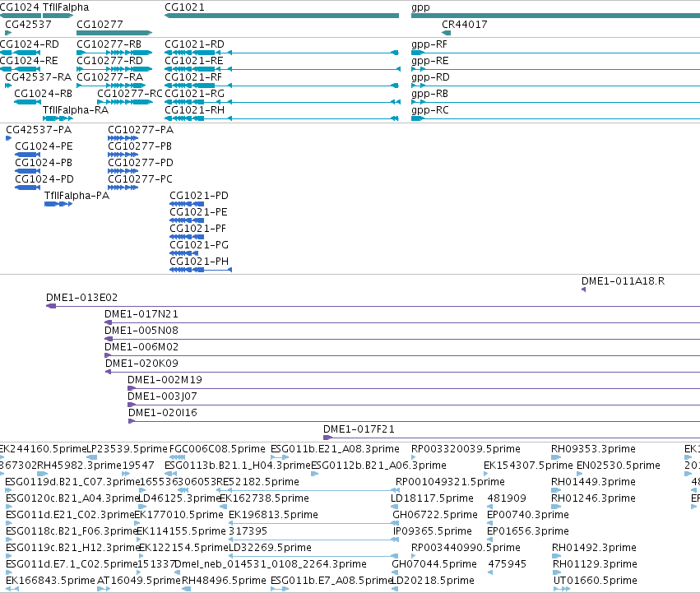Click the CG42537 gene arrow glyph
This screenshot has height=593, width=700.
click(8, 33)
